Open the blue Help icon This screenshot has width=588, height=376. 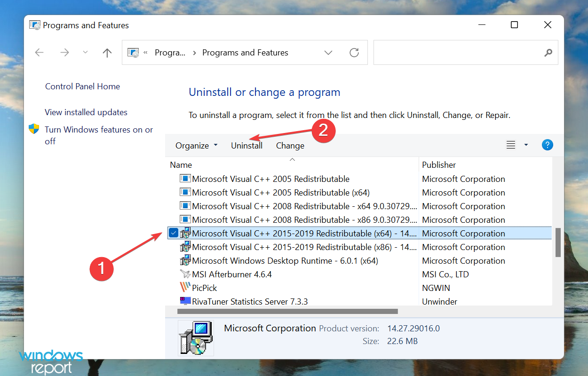pos(547,145)
